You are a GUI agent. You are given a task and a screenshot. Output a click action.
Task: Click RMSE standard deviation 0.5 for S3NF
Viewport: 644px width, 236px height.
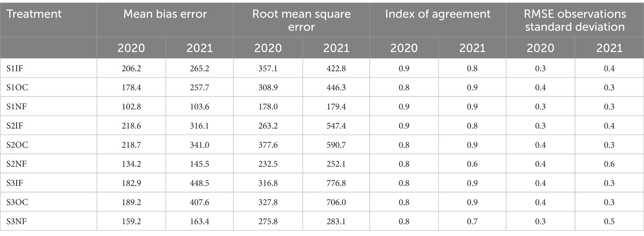pos(609,222)
